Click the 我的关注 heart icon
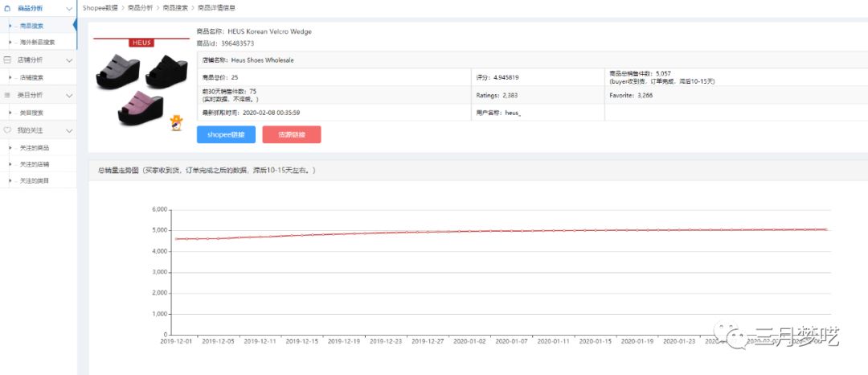This screenshot has height=375, width=868. click(7, 130)
